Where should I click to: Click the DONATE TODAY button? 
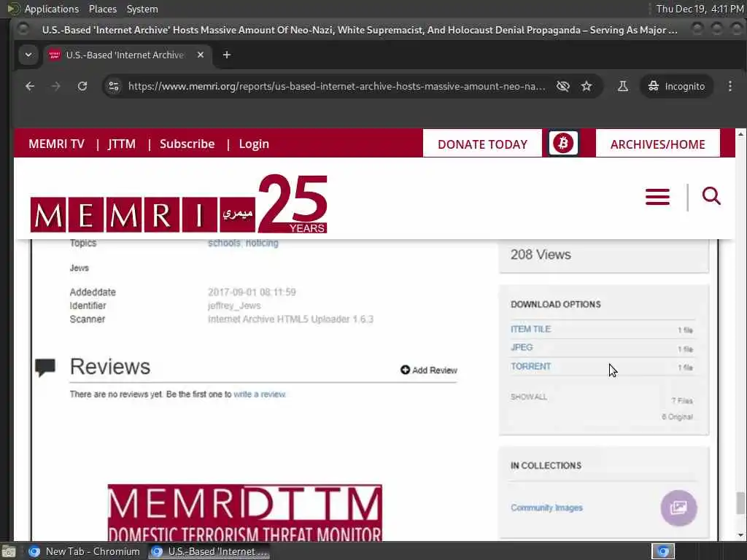(483, 144)
